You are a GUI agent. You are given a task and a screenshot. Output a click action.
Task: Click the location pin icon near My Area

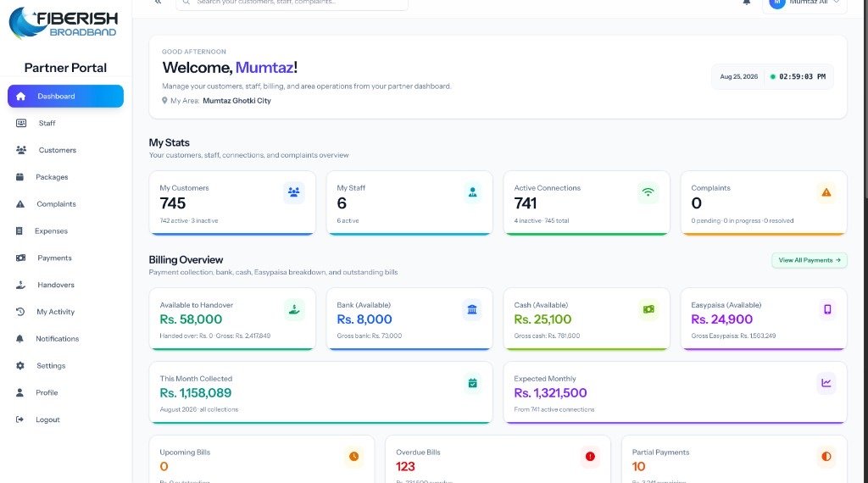point(164,101)
